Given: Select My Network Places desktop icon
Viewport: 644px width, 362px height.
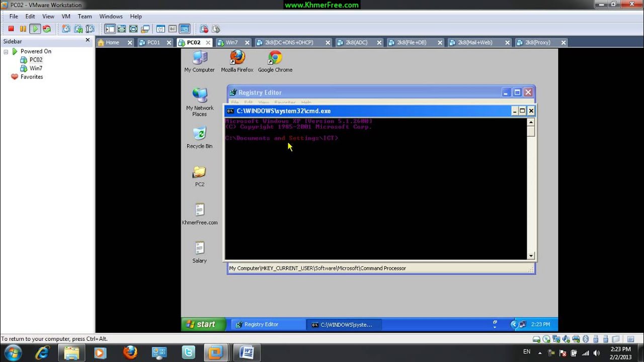Looking at the screenshot, I should pyautogui.click(x=200, y=103).
